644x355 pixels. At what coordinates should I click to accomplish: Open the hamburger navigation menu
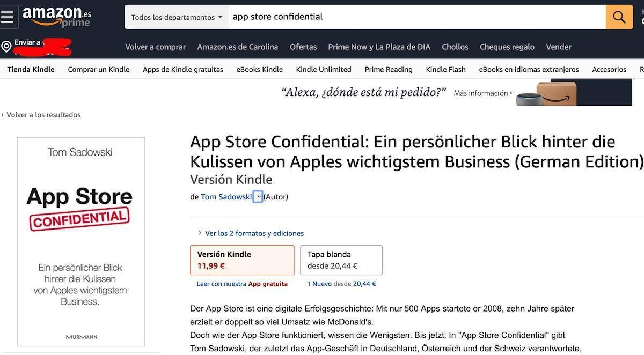[x=8, y=17]
